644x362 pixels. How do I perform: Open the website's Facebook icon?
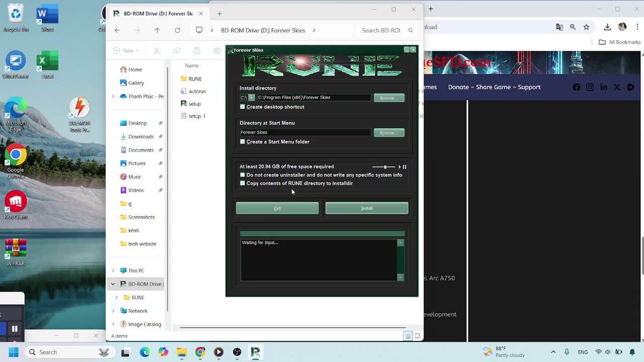[x=577, y=87]
